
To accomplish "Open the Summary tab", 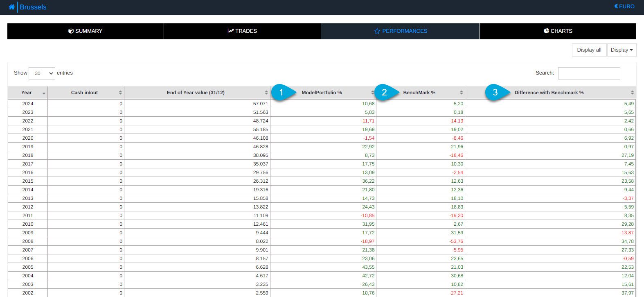I will pyautogui.click(x=86, y=31).
